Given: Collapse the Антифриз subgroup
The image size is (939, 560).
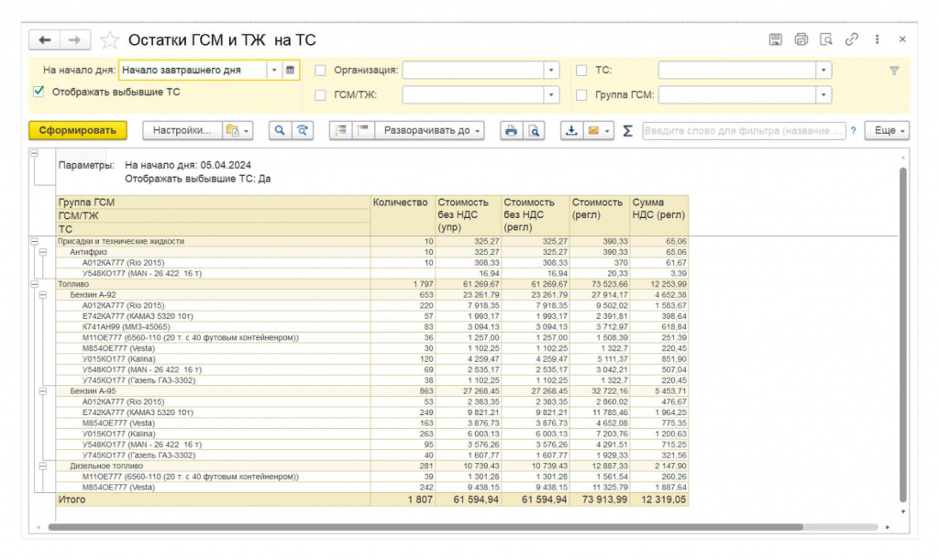Looking at the screenshot, I should point(43,252).
